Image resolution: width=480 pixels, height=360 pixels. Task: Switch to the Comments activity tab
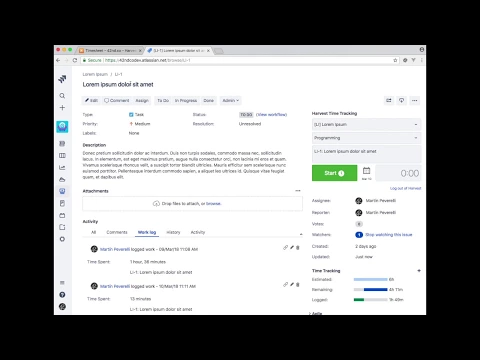pos(117,232)
